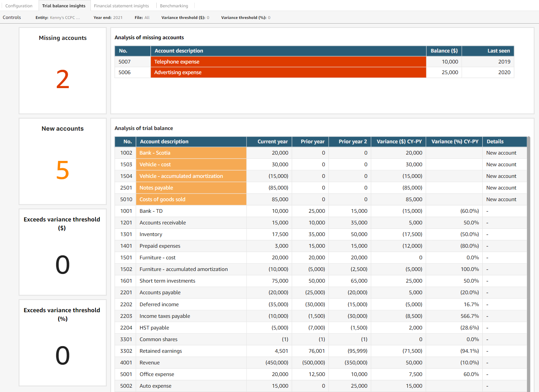
Task: Expand the Controls panel
Action: click(12, 18)
